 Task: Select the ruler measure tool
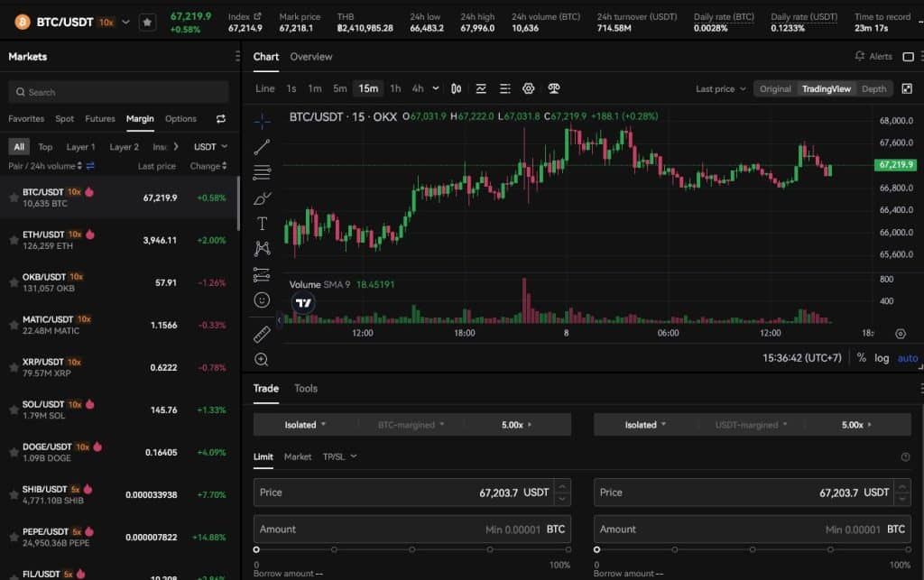[262, 334]
